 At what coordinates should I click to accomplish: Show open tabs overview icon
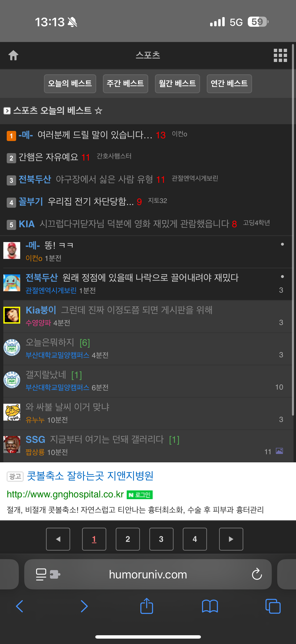pos(273,606)
